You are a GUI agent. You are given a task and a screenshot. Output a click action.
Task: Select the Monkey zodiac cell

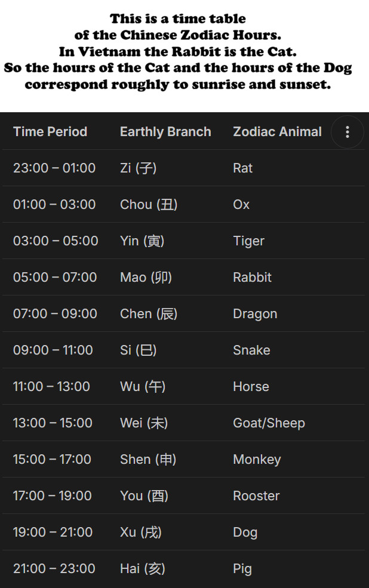257,460
